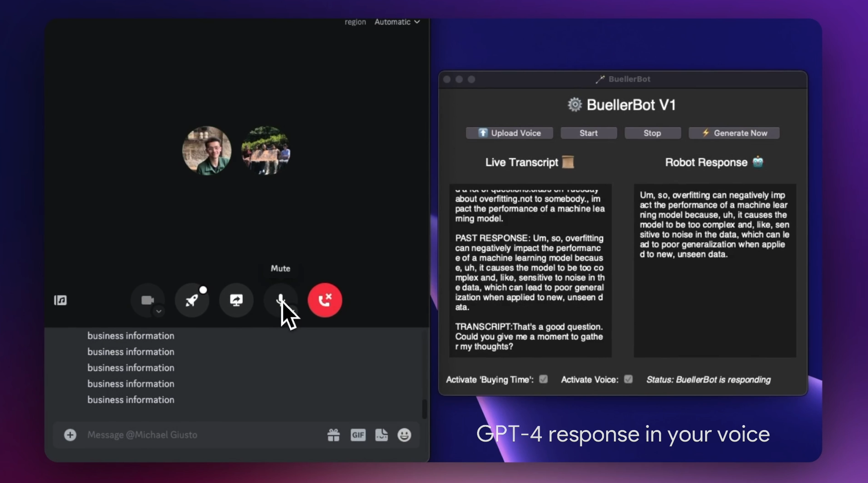Screen dimensions: 868x483
Task: Click the BuellerBot V1 gear icon
Action: 575,104
